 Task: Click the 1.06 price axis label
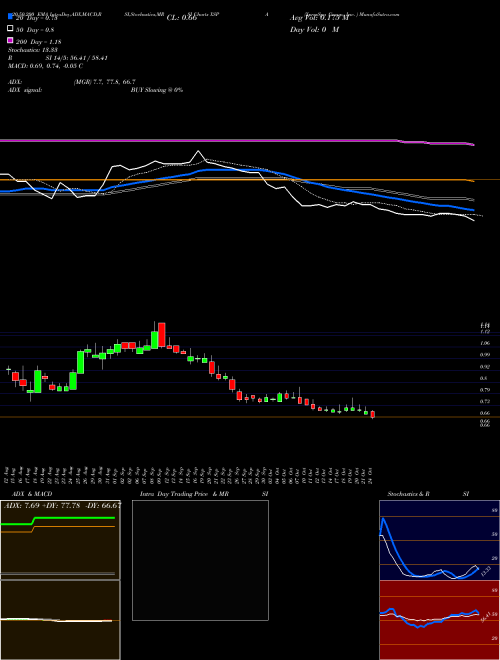pyautogui.click(x=485, y=343)
